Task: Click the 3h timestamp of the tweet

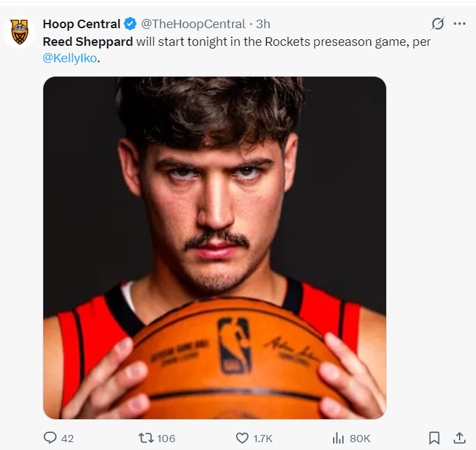Action: [263, 24]
